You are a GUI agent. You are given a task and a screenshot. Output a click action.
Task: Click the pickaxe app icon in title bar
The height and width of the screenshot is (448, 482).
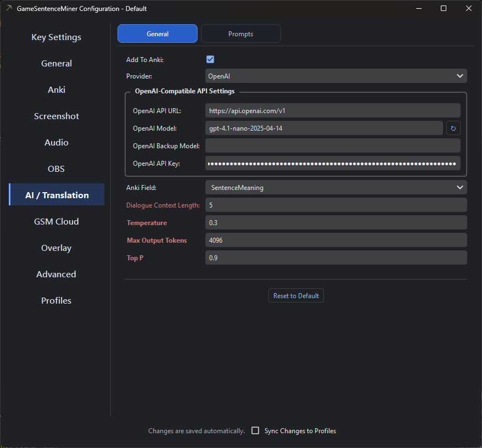coord(9,8)
